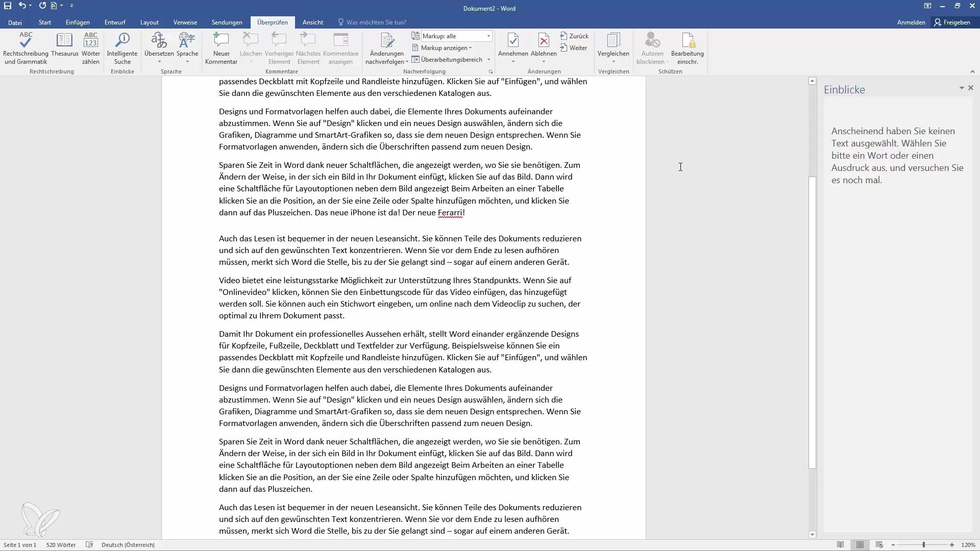Image resolution: width=980 pixels, height=551 pixels.
Task: Expand the Überarbeitungsbereich dropdown
Action: pyautogui.click(x=491, y=60)
